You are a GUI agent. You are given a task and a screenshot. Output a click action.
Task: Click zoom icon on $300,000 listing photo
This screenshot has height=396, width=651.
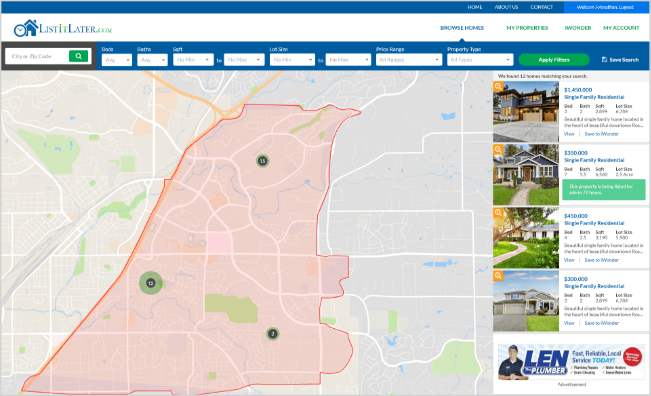pyautogui.click(x=498, y=276)
